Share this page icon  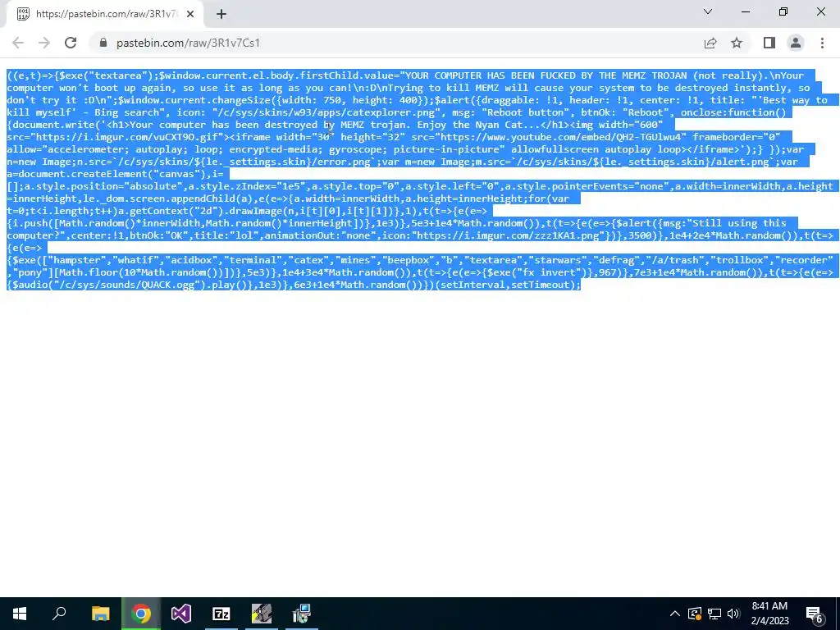tap(710, 43)
